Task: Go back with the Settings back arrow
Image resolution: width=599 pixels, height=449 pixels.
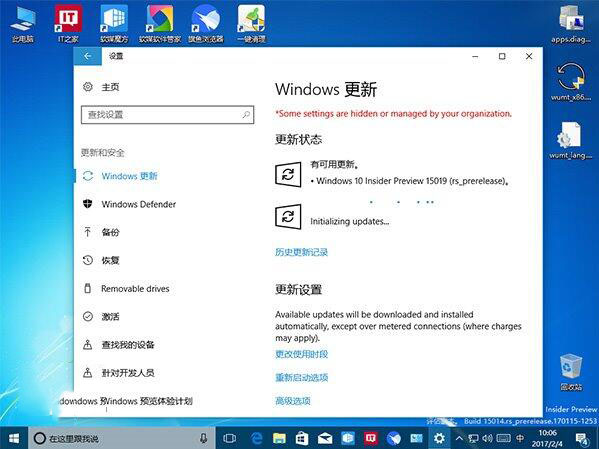Action: tap(87, 56)
